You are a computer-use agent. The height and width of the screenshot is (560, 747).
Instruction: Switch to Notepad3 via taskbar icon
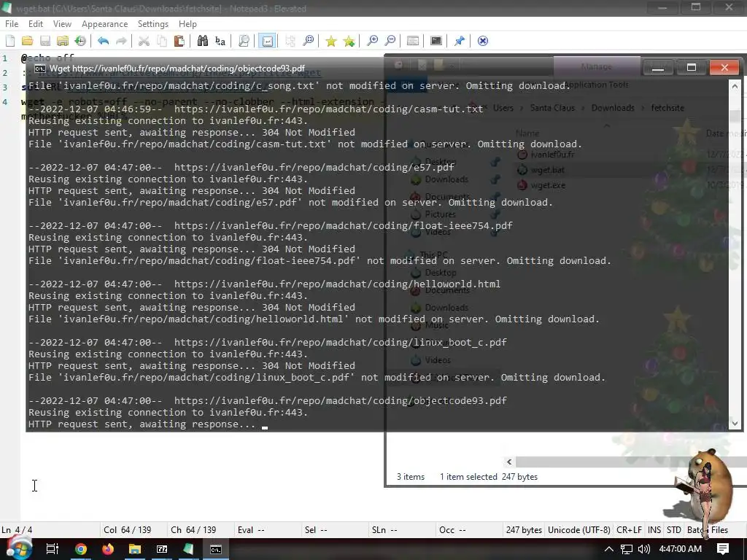tap(189, 549)
